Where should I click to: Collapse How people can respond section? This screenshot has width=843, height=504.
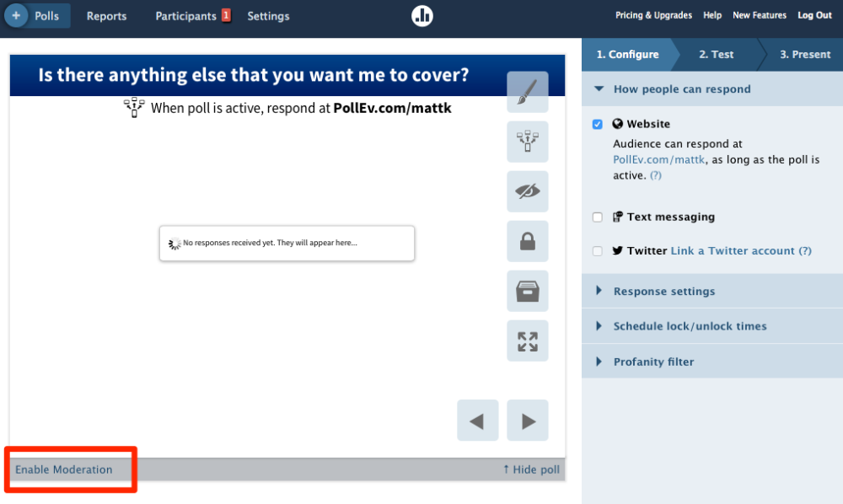pos(712,89)
